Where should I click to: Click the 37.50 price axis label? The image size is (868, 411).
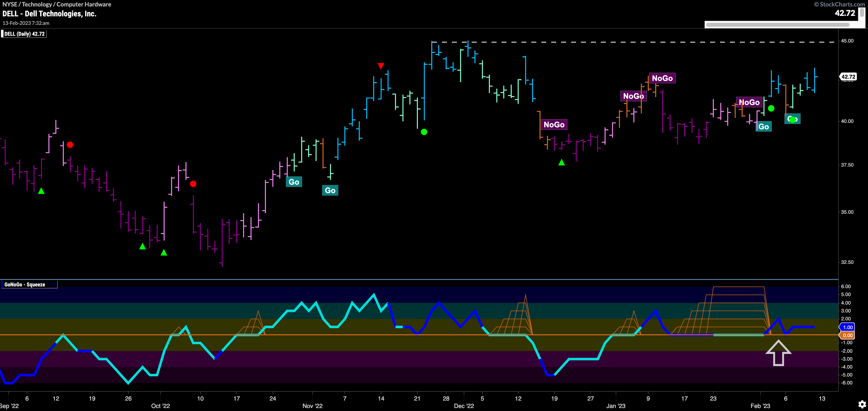point(847,165)
